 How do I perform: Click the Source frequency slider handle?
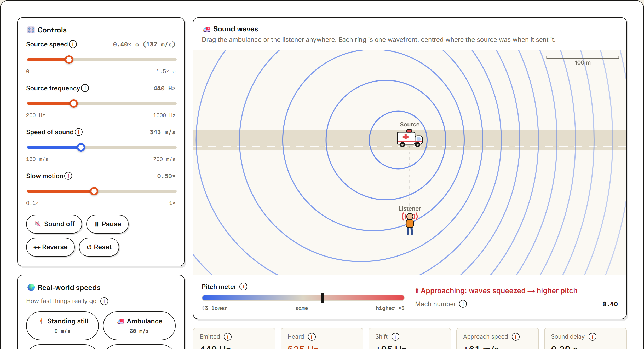tap(74, 103)
